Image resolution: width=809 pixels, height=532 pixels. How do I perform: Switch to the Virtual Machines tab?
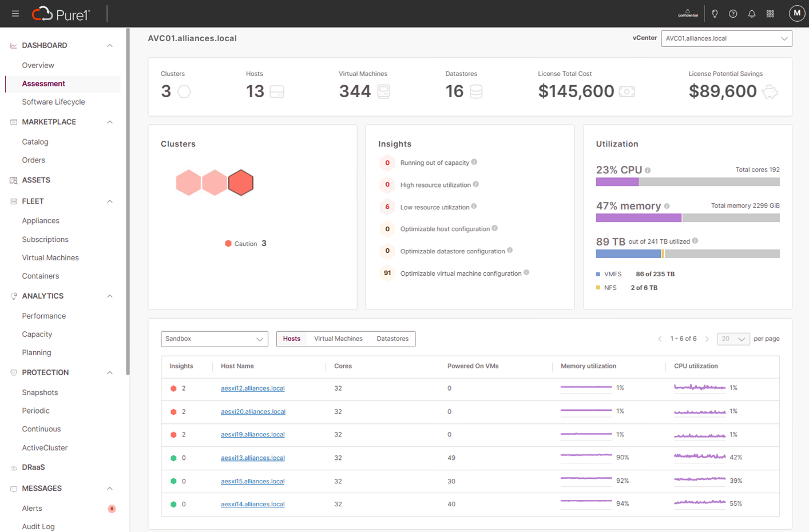[x=338, y=339]
